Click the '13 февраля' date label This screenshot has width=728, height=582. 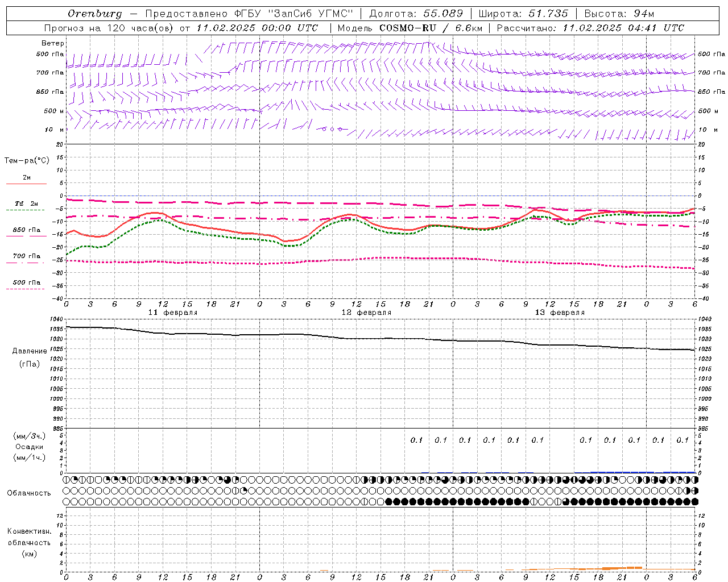tap(560, 313)
